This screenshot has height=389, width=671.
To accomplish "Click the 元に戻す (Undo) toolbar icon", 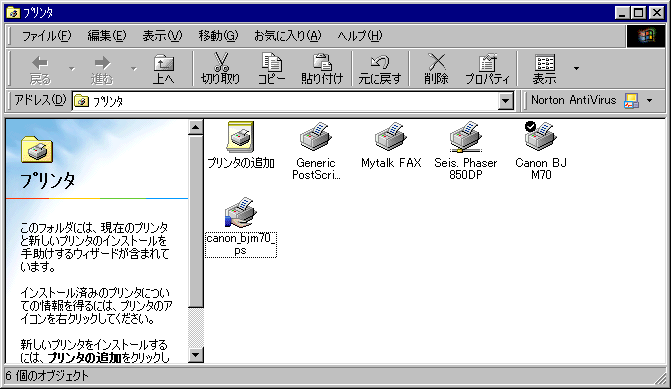I will (x=380, y=62).
